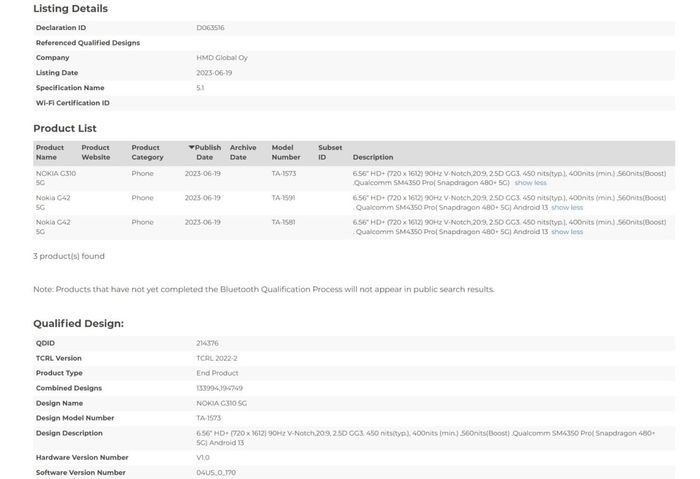The height and width of the screenshot is (479, 700).
Task: Select publish date in the TA-1591 row
Action: (203, 198)
